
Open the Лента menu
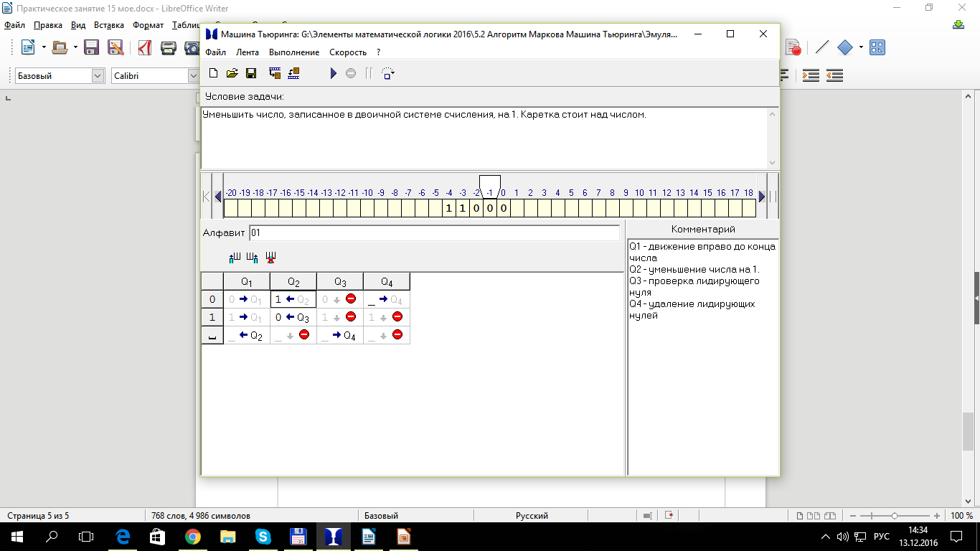click(248, 52)
